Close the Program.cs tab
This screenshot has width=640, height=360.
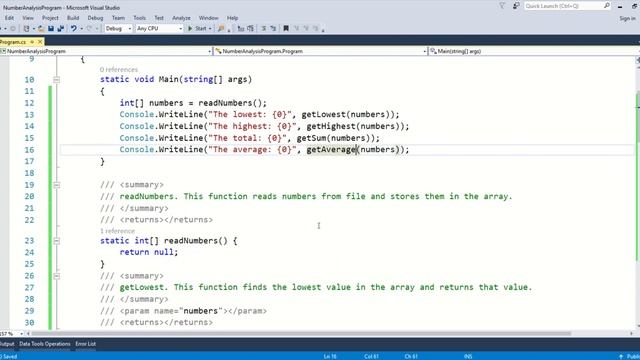[x=40, y=42]
